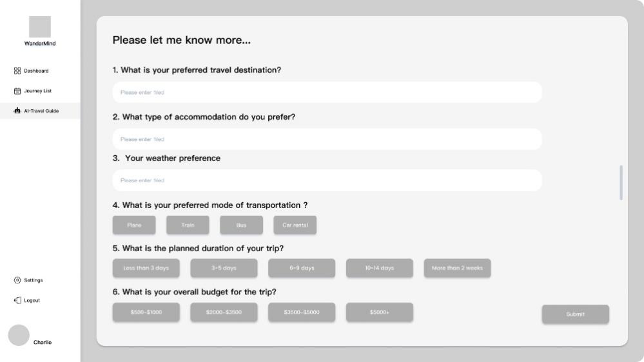
Task: Pick Car rental for transportation
Action: pos(295,225)
